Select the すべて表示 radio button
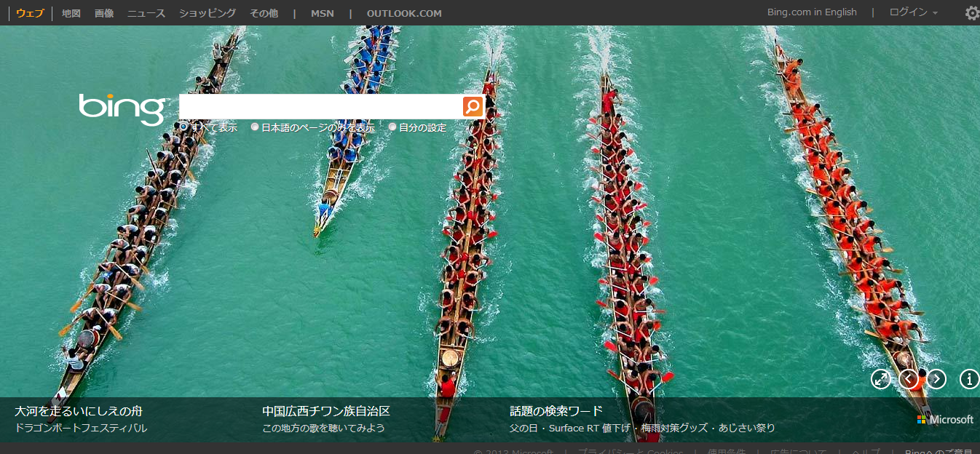Image resolution: width=980 pixels, height=454 pixels. [183, 127]
